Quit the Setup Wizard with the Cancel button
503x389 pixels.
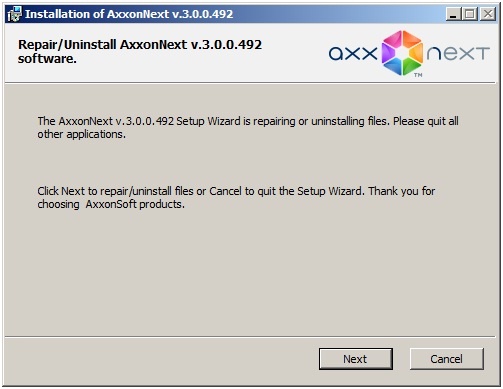(x=446, y=359)
